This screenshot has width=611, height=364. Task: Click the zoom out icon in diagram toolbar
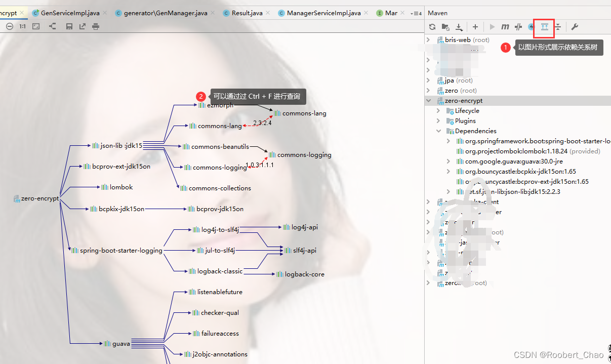point(10,26)
